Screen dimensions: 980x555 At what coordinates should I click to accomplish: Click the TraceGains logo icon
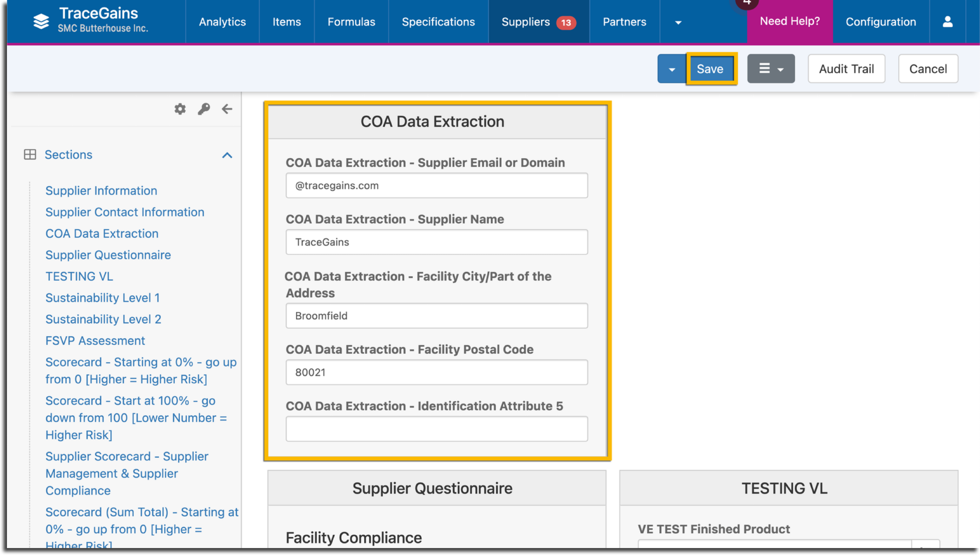pos(41,21)
